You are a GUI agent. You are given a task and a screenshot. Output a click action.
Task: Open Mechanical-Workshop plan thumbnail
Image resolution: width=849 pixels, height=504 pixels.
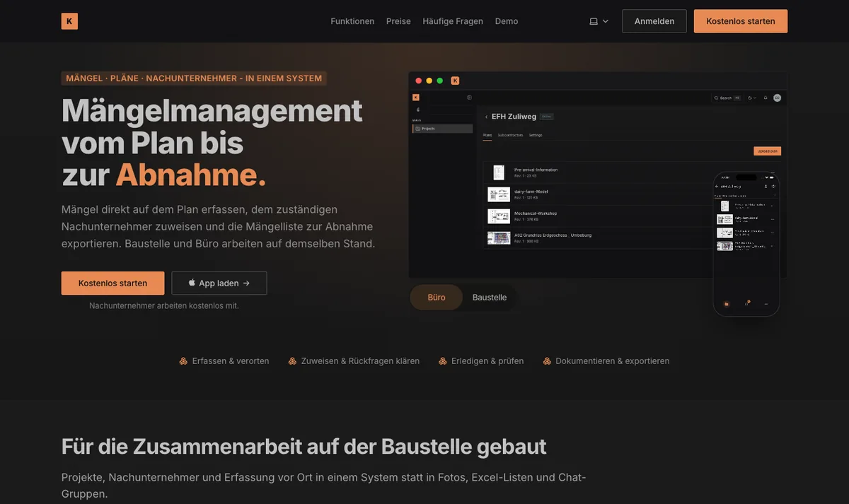(x=499, y=216)
